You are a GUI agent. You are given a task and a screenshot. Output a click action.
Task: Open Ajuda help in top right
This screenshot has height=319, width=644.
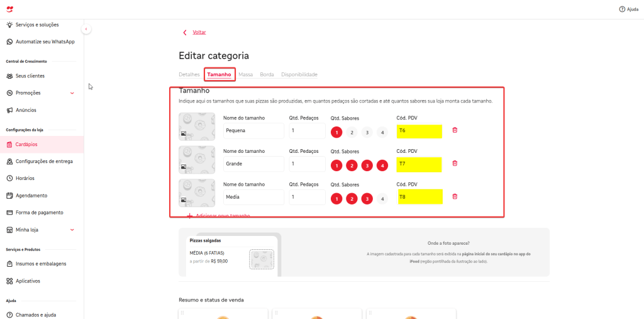(x=628, y=9)
